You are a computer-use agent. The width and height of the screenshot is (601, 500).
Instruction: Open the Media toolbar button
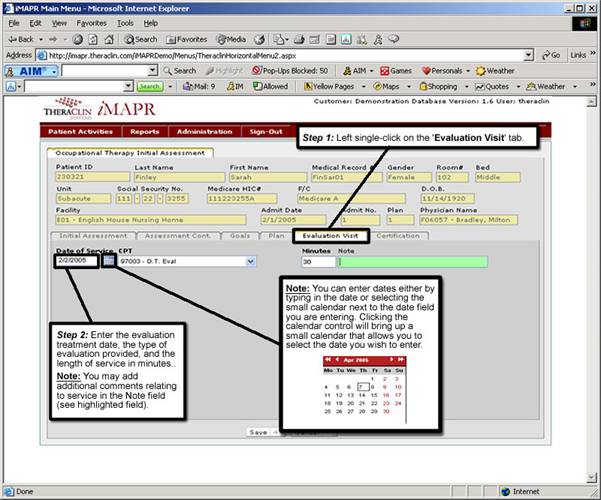pos(232,38)
